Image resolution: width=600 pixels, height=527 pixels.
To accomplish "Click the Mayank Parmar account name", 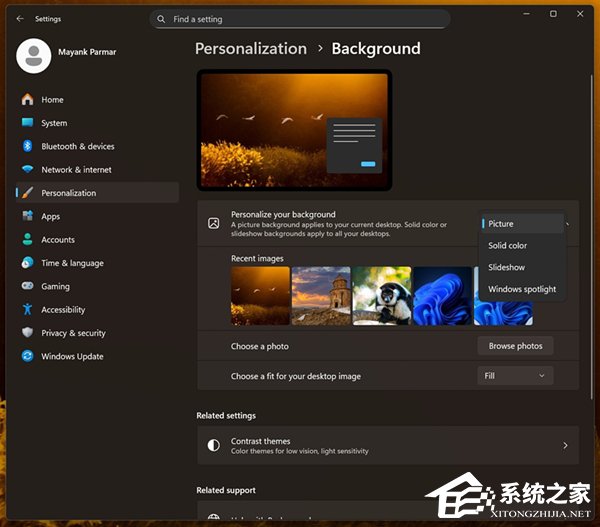I will tap(87, 52).
